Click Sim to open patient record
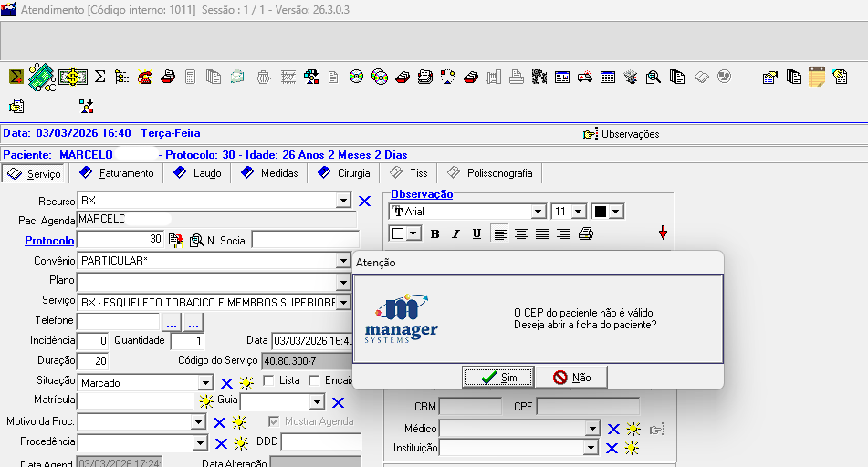The height and width of the screenshot is (467, 868). click(x=498, y=377)
